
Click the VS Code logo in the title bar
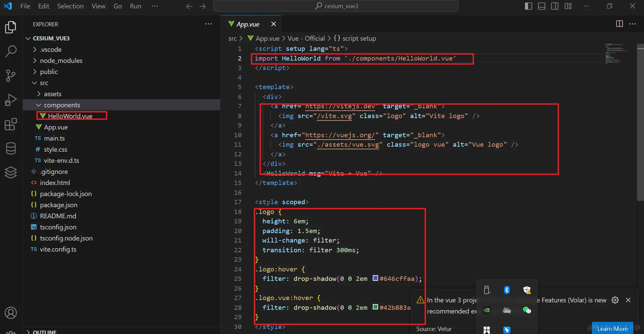pyautogui.click(x=8, y=6)
